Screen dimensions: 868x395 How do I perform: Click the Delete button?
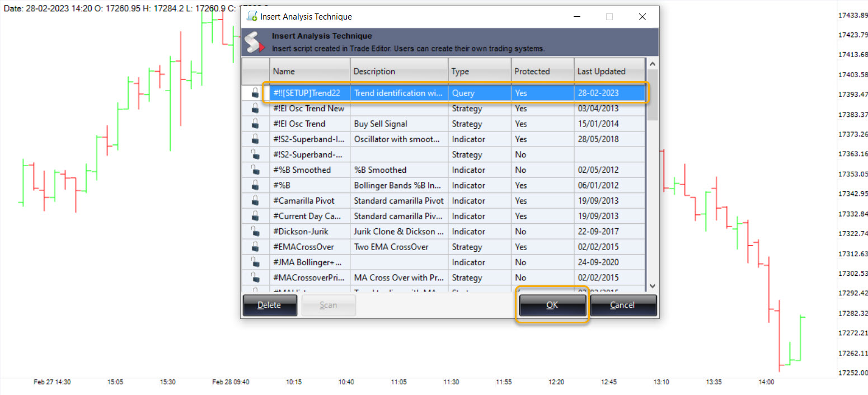(269, 305)
